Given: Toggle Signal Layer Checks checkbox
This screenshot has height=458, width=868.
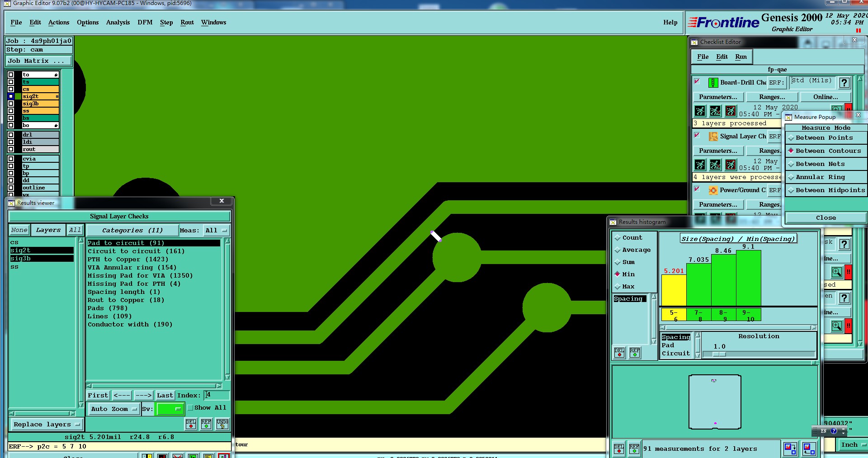Looking at the screenshot, I should click(697, 135).
